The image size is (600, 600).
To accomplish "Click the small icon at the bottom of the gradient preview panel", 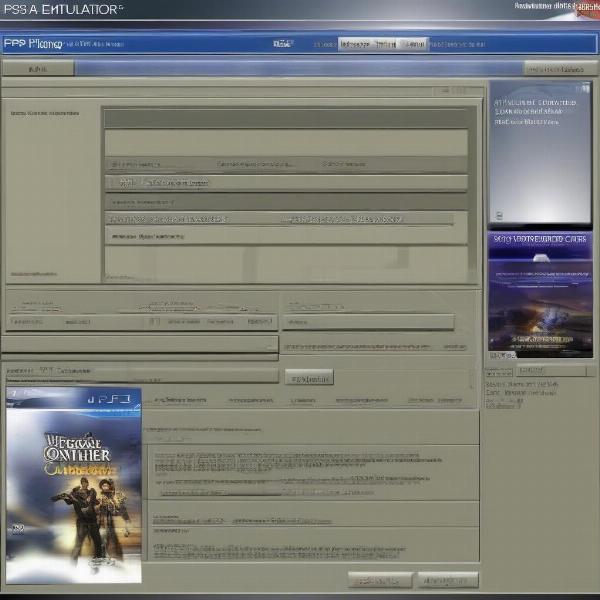I will point(499,215).
